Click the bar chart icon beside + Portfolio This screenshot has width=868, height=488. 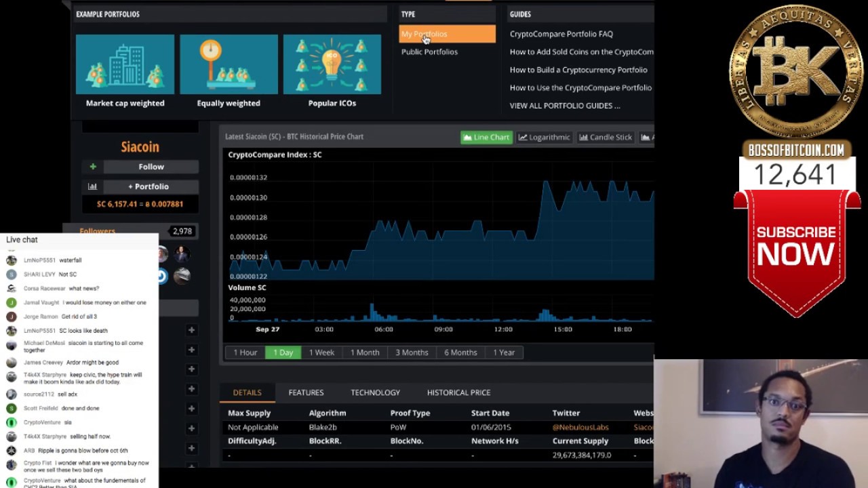coord(93,186)
